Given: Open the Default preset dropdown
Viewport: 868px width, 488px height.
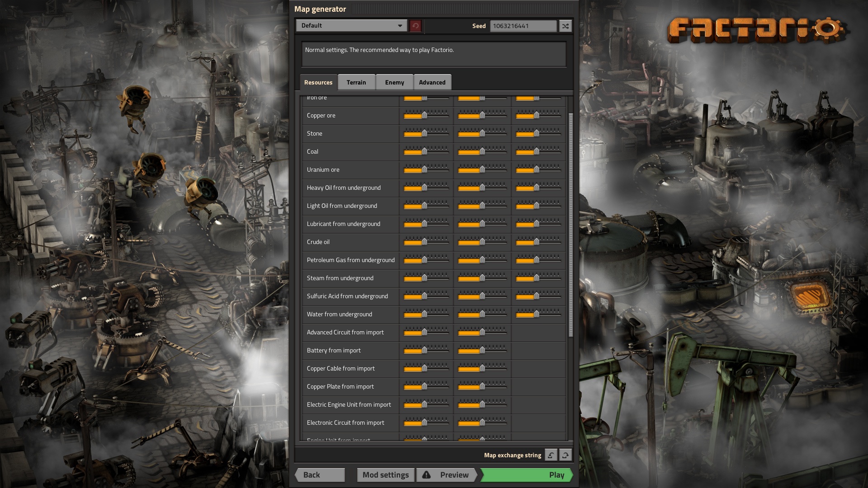Looking at the screenshot, I should [351, 26].
